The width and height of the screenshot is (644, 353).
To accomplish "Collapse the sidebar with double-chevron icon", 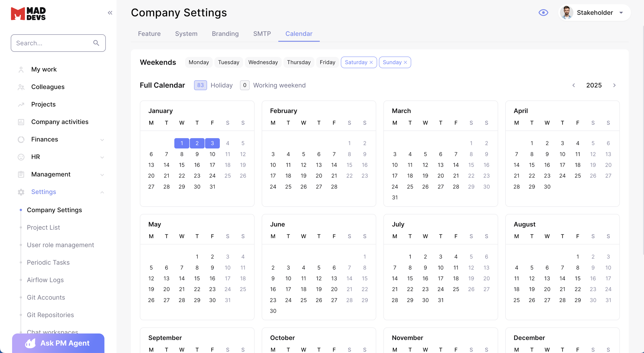I will click(x=110, y=13).
